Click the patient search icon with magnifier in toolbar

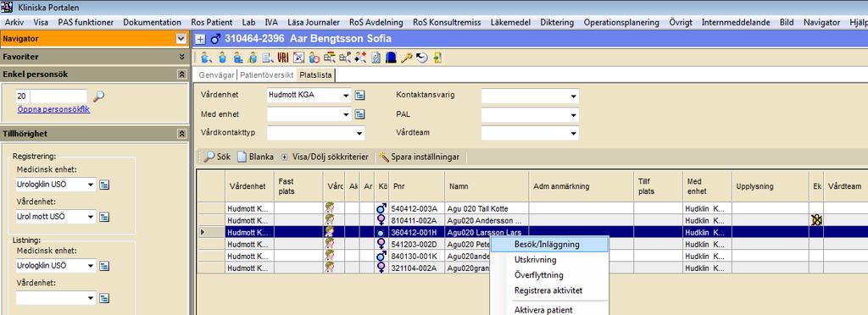click(207, 58)
